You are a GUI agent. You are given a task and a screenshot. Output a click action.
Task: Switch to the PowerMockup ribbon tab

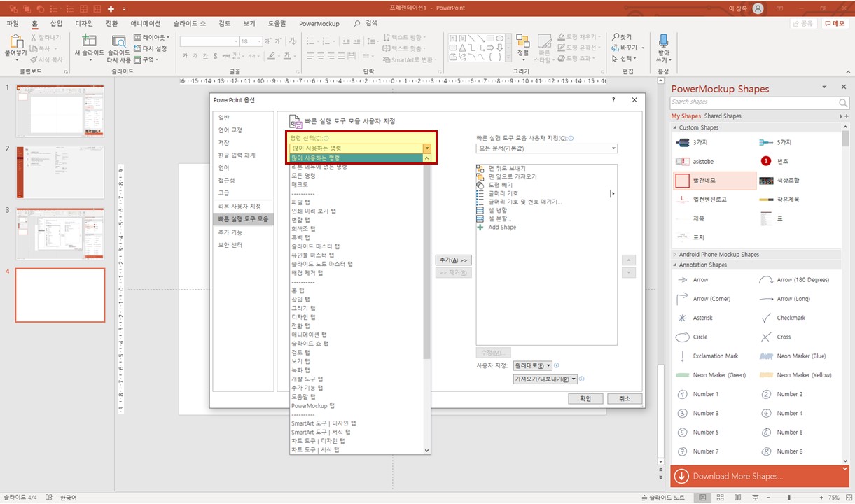tap(319, 23)
